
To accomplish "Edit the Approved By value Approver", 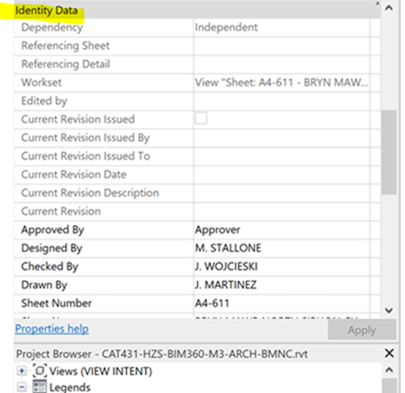I will [x=281, y=230].
